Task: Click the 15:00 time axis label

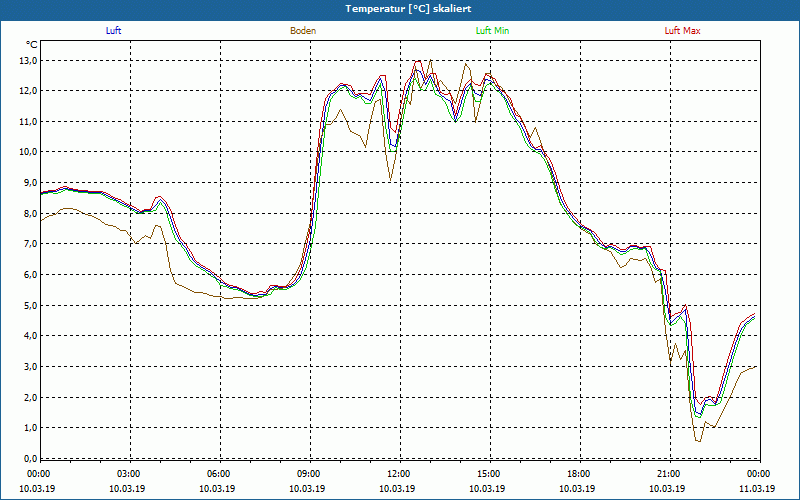Action: click(487, 474)
